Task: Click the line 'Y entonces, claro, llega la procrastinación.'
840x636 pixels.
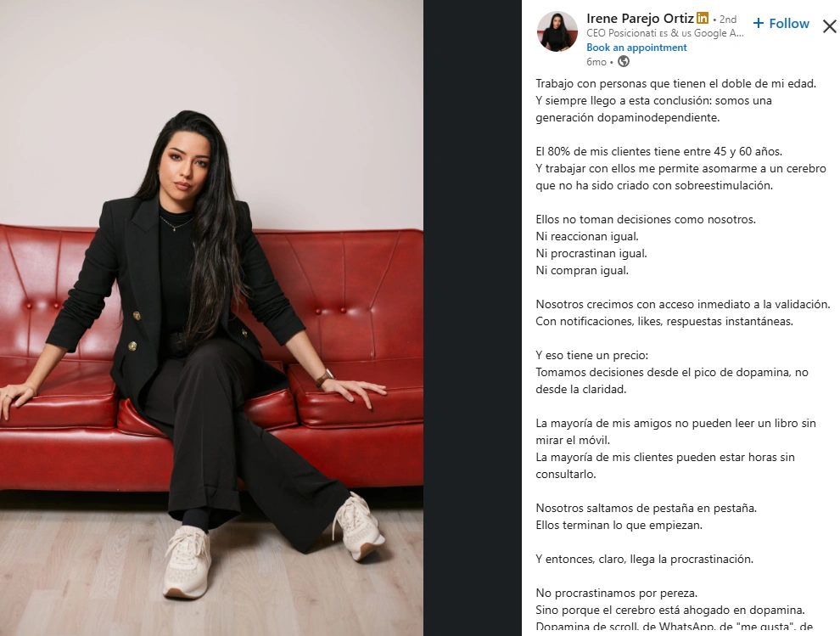Action: [645, 559]
